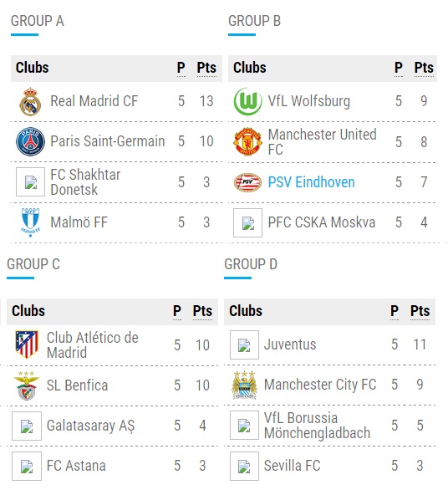Click the VfL Wolfsburg logo
The image size is (448, 495).
tap(247, 101)
